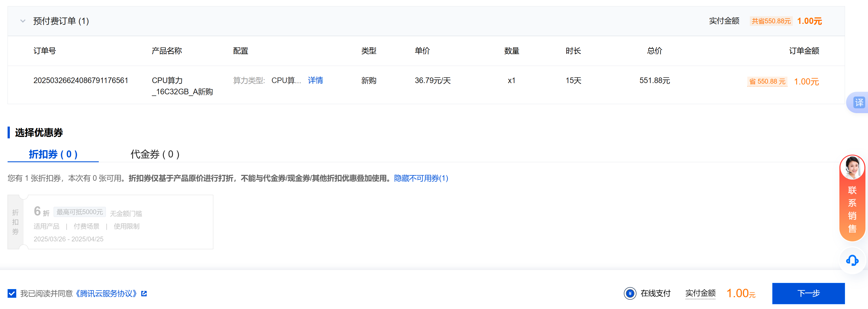Click the 省550.88元 savings tag
The width and height of the screenshot is (868, 309).
[x=767, y=81]
